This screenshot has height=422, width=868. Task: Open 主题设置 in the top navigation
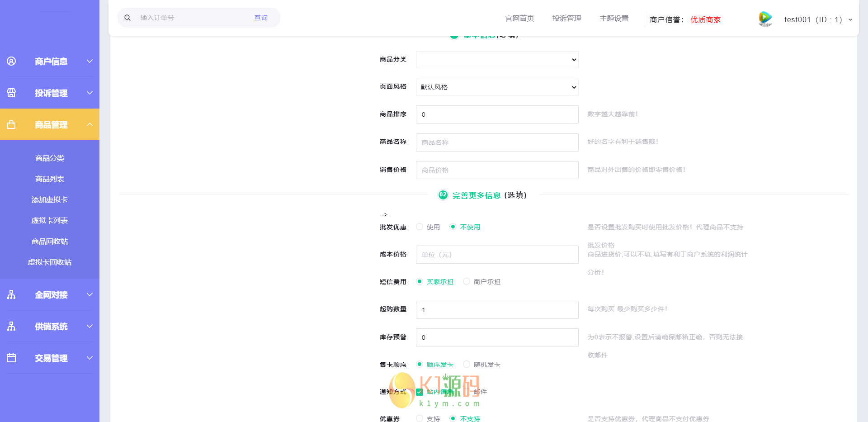pyautogui.click(x=614, y=18)
